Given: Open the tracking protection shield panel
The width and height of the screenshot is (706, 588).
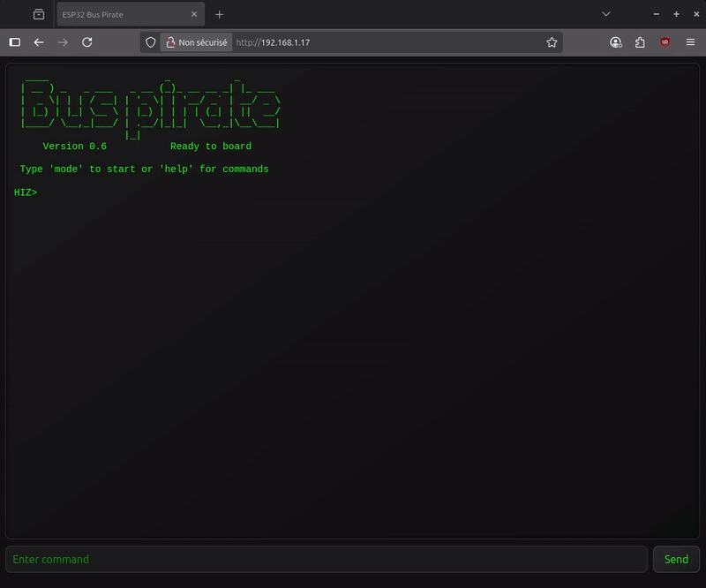Looking at the screenshot, I should [151, 42].
